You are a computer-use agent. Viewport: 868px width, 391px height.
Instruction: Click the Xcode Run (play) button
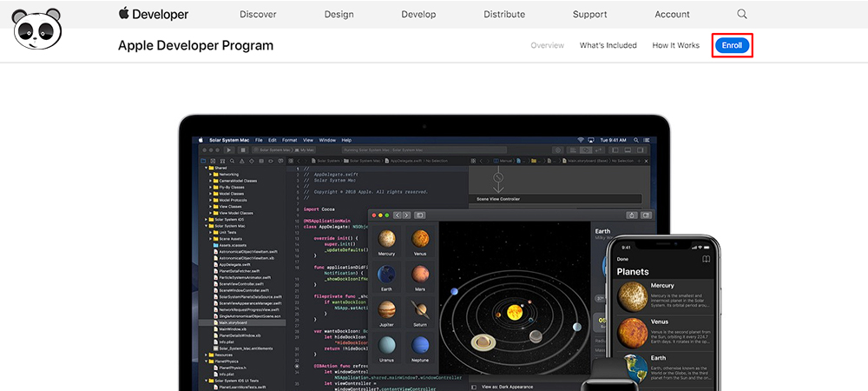click(229, 150)
